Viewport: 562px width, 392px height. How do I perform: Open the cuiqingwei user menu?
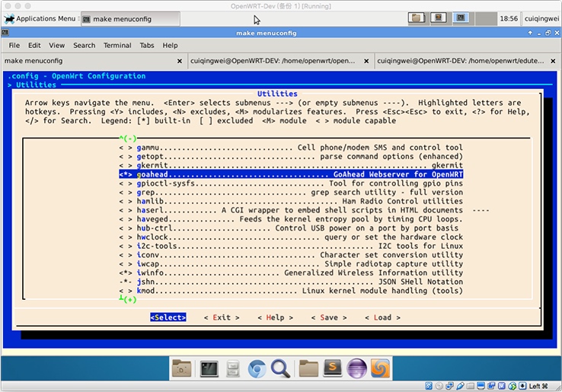coord(541,18)
